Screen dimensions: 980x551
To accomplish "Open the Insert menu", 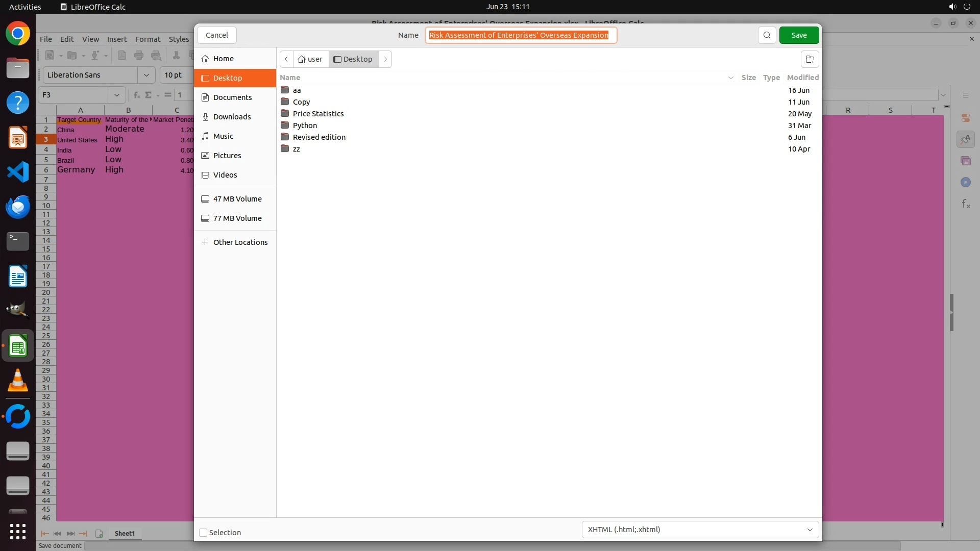I will pyautogui.click(x=116, y=39).
